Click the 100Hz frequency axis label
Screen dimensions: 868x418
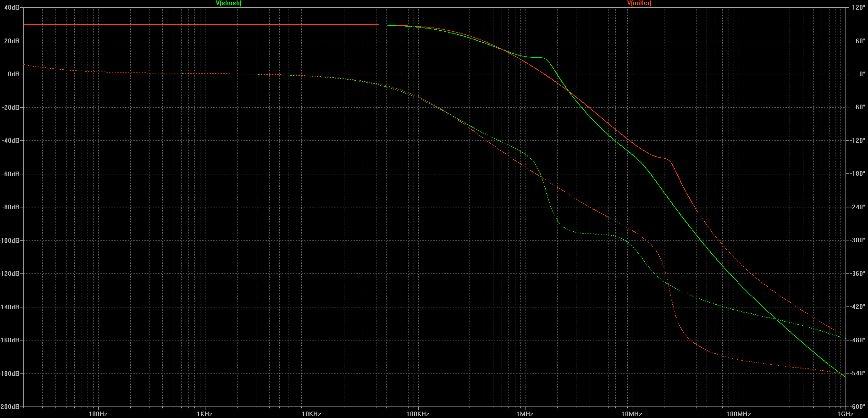tap(98, 414)
